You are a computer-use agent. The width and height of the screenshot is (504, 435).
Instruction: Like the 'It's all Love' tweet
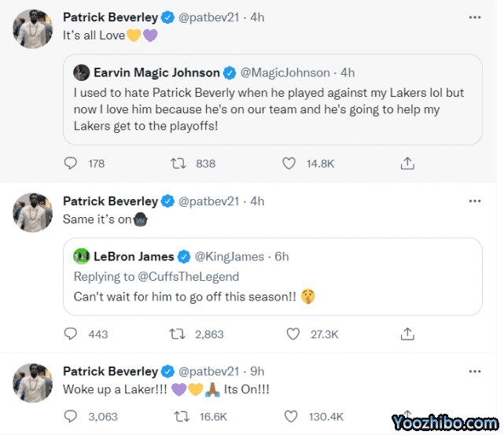pyautogui.click(x=289, y=164)
